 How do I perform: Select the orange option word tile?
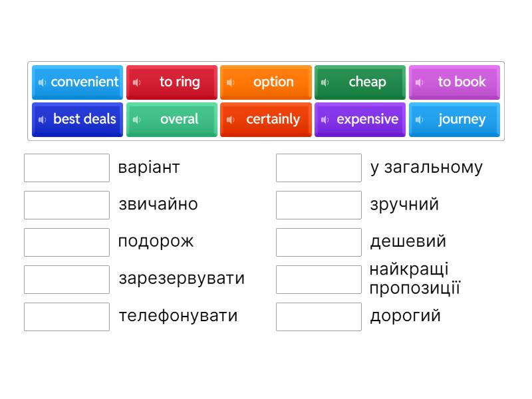(273, 82)
